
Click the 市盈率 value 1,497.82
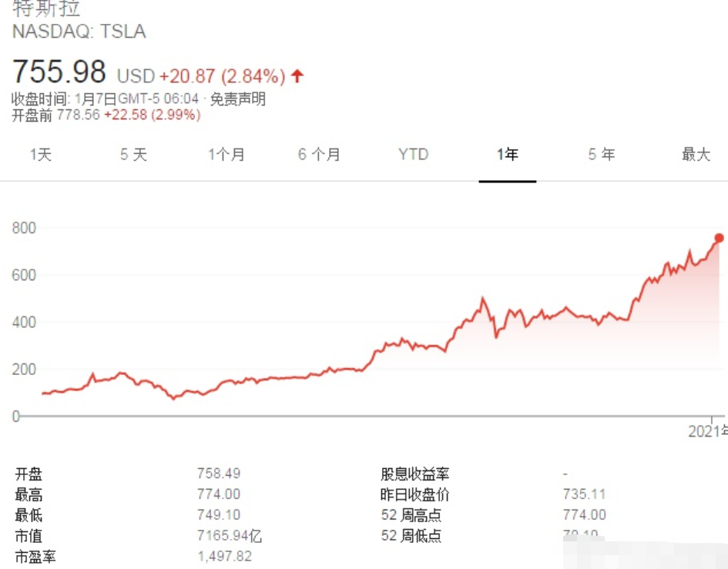click(x=224, y=556)
